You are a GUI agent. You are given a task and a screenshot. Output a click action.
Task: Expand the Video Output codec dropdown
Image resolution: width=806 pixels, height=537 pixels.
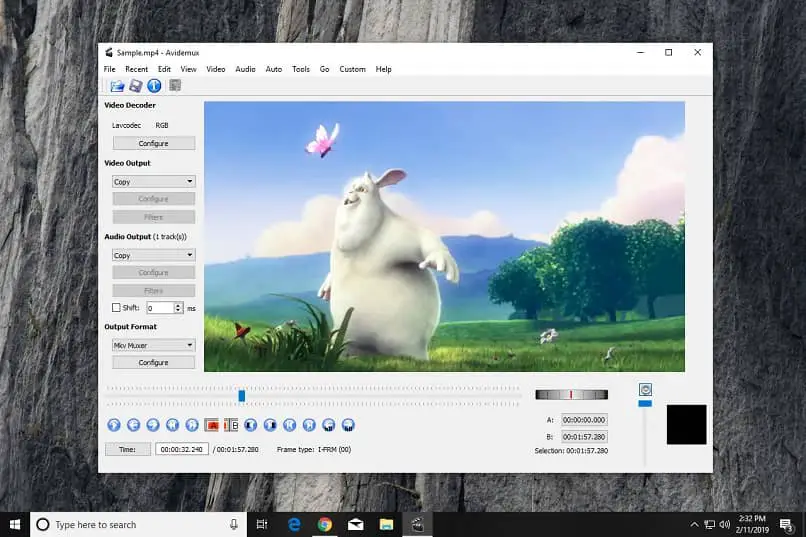(153, 182)
